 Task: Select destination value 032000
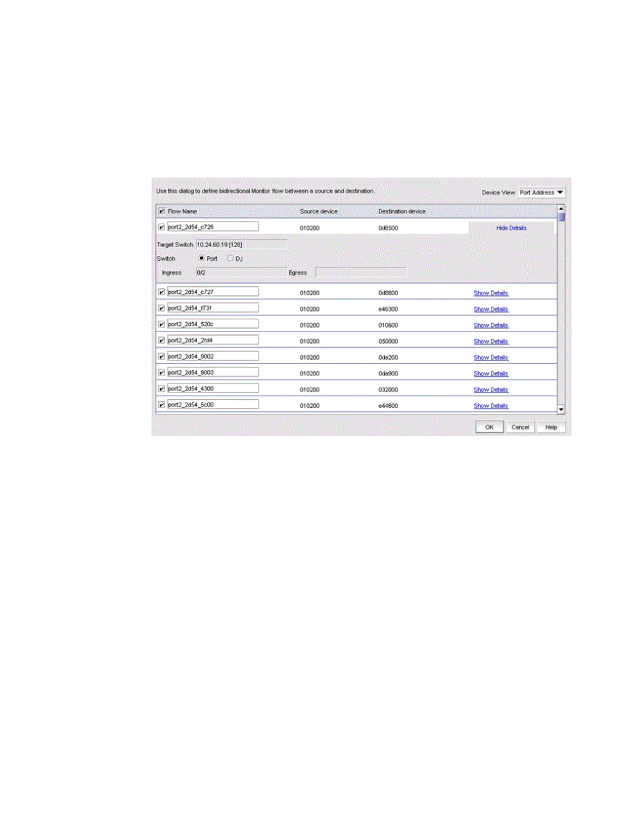click(x=388, y=390)
